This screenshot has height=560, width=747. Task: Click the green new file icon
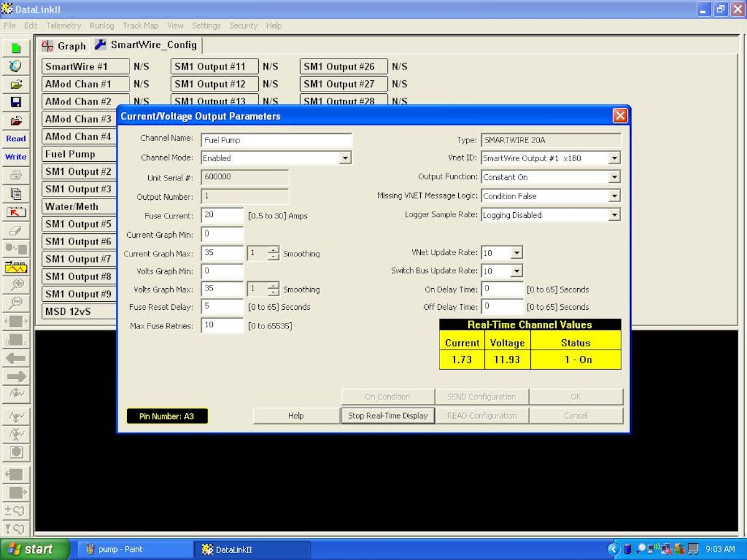tap(16, 48)
